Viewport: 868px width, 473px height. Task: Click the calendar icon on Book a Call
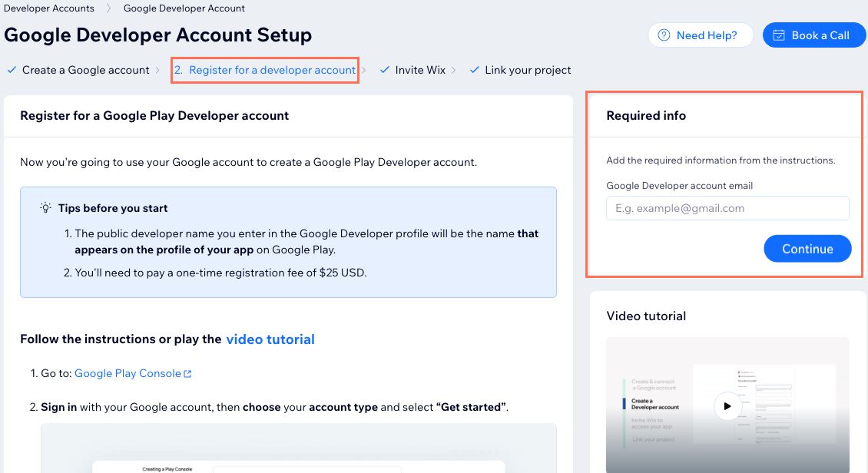(779, 35)
